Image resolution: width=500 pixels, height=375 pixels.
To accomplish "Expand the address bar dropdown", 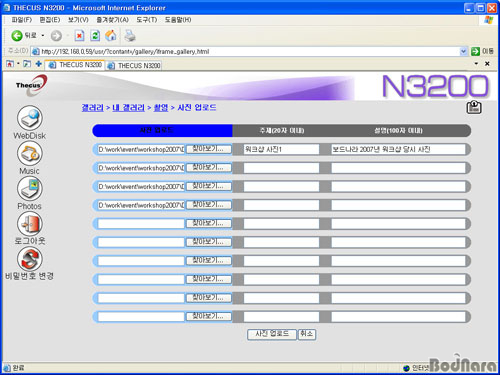I will pos(463,51).
